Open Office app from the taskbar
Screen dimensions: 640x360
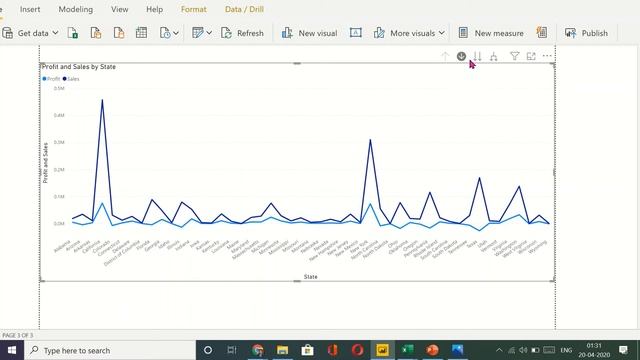(x=333, y=350)
